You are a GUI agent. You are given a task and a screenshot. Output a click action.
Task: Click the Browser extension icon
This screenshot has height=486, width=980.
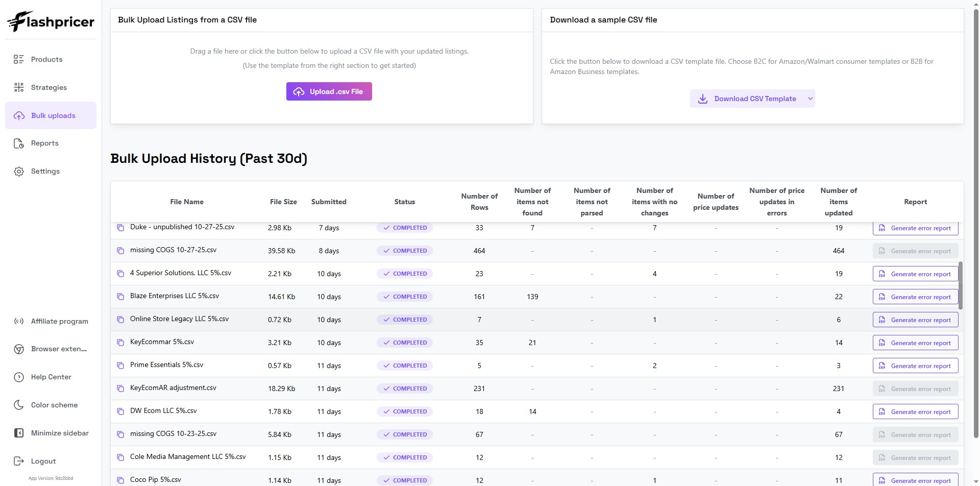point(19,349)
